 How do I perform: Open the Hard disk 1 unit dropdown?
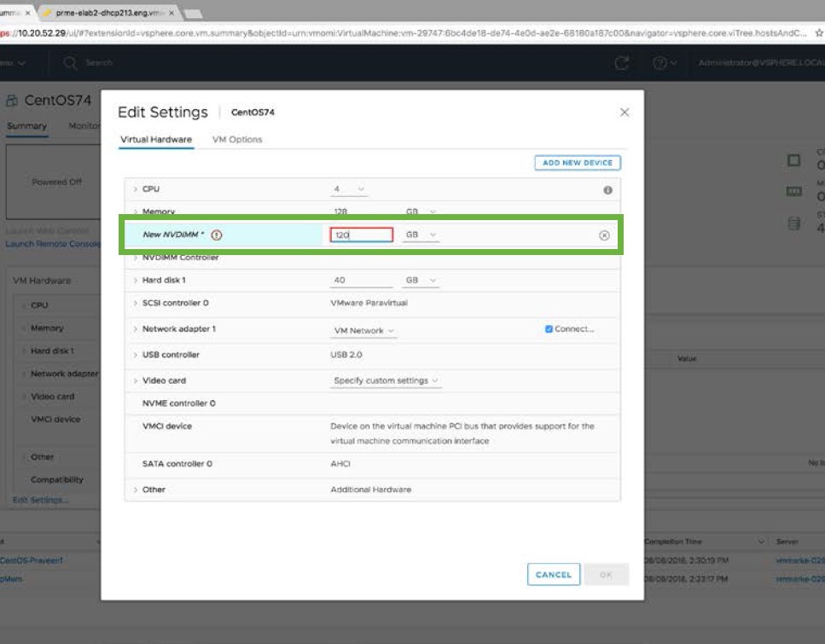(x=421, y=281)
